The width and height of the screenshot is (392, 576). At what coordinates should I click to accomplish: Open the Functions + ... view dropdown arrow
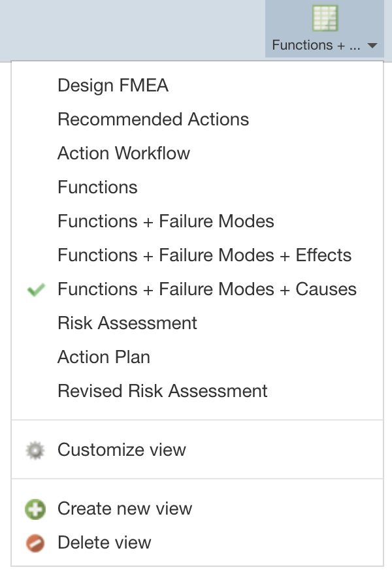(x=372, y=45)
